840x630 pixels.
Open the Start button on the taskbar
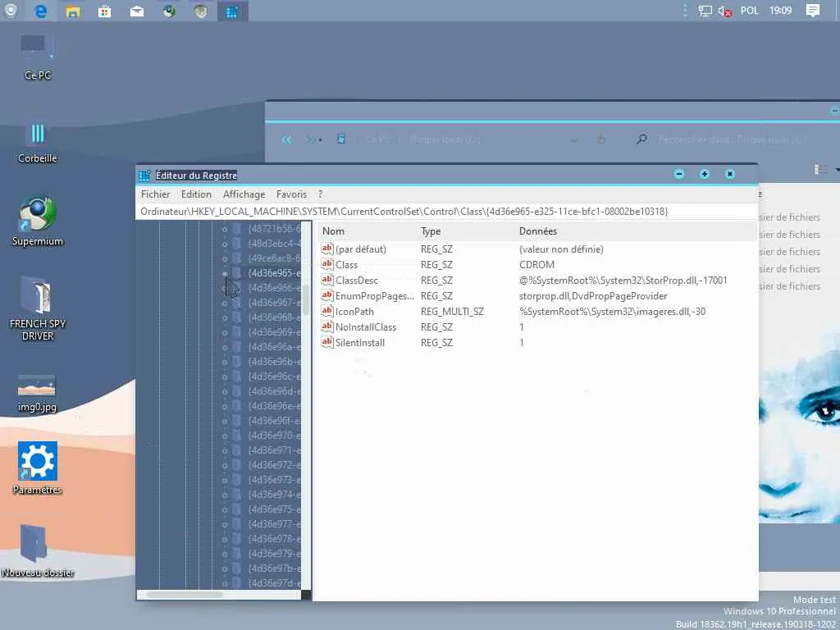(x=10, y=10)
